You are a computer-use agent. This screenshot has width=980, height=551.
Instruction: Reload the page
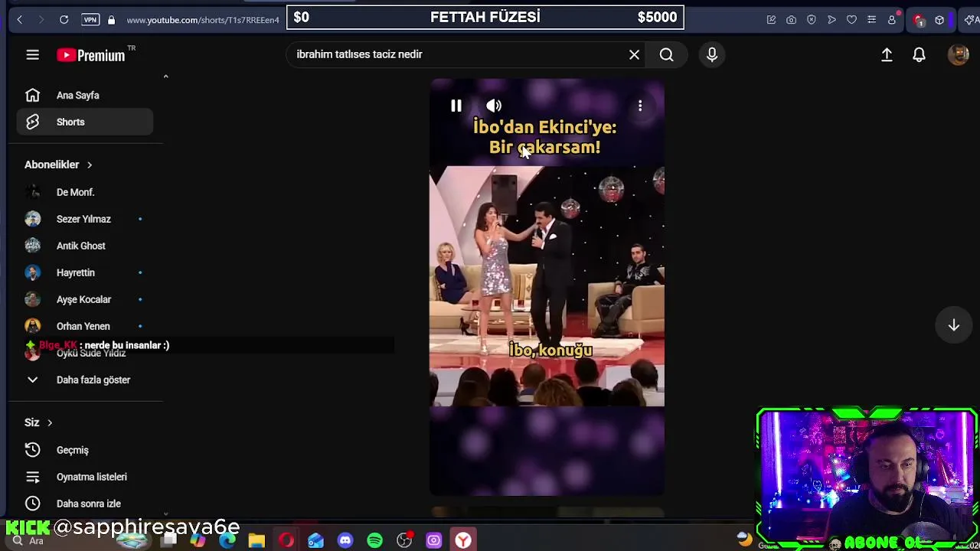64,19
